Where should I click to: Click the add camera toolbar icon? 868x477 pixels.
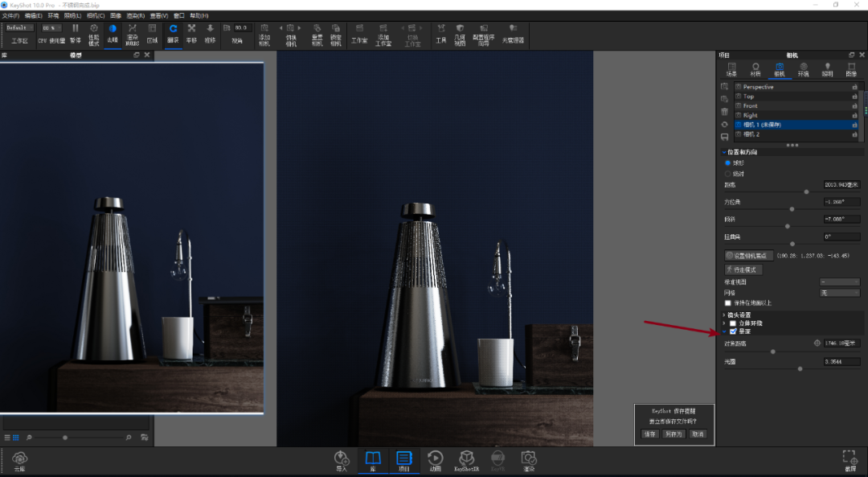264,35
